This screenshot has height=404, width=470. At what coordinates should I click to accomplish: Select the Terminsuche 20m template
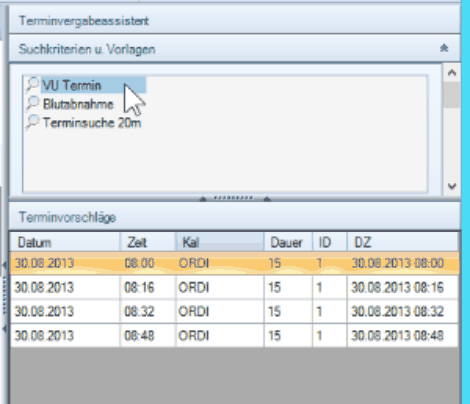pos(92,123)
